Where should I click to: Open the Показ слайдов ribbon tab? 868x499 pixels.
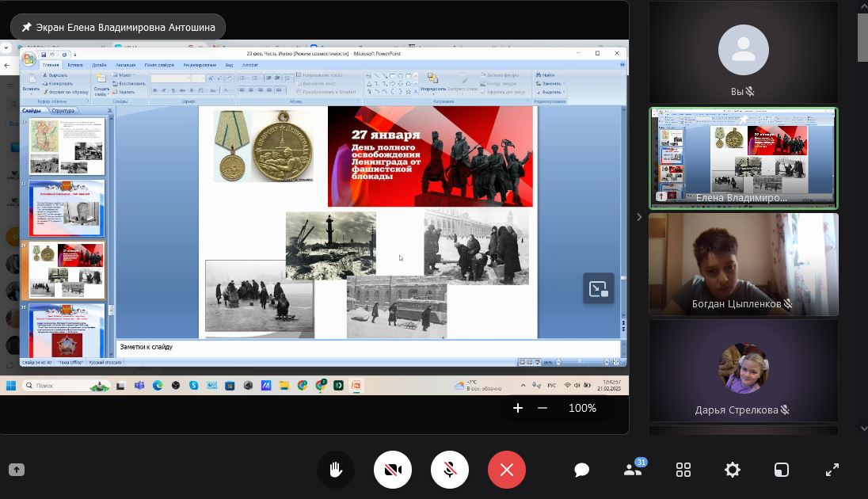pyautogui.click(x=159, y=65)
